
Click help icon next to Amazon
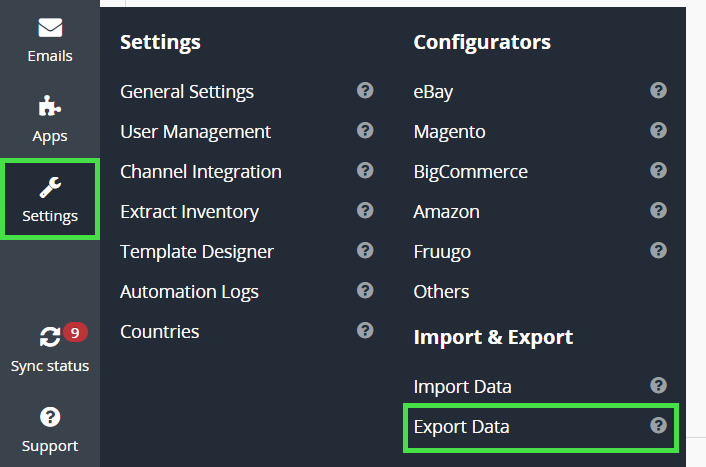click(658, 211)
